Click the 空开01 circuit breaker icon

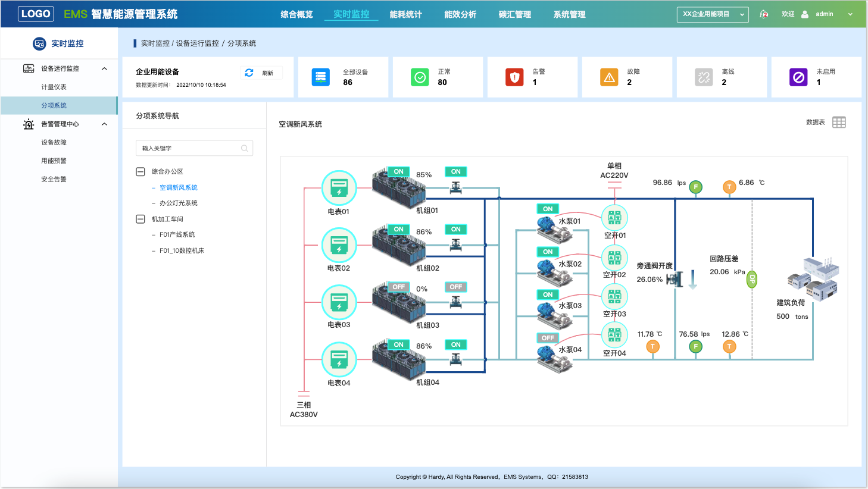click(x=614, y=218)
